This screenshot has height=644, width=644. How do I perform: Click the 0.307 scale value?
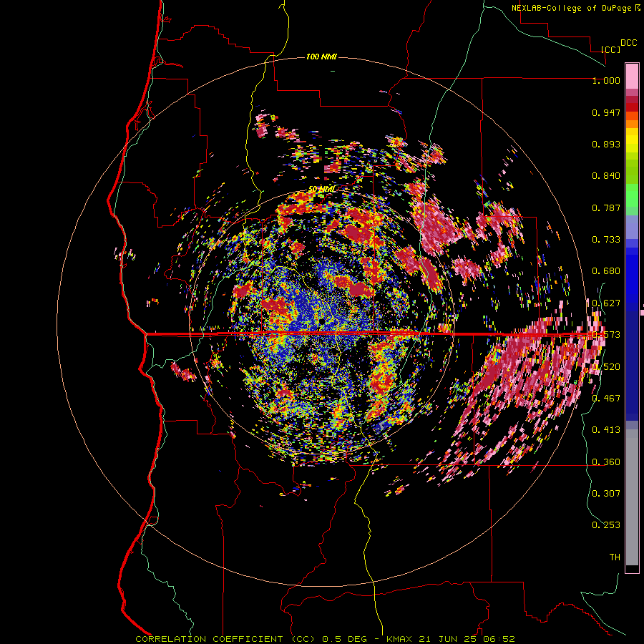(x=606, y=493)
